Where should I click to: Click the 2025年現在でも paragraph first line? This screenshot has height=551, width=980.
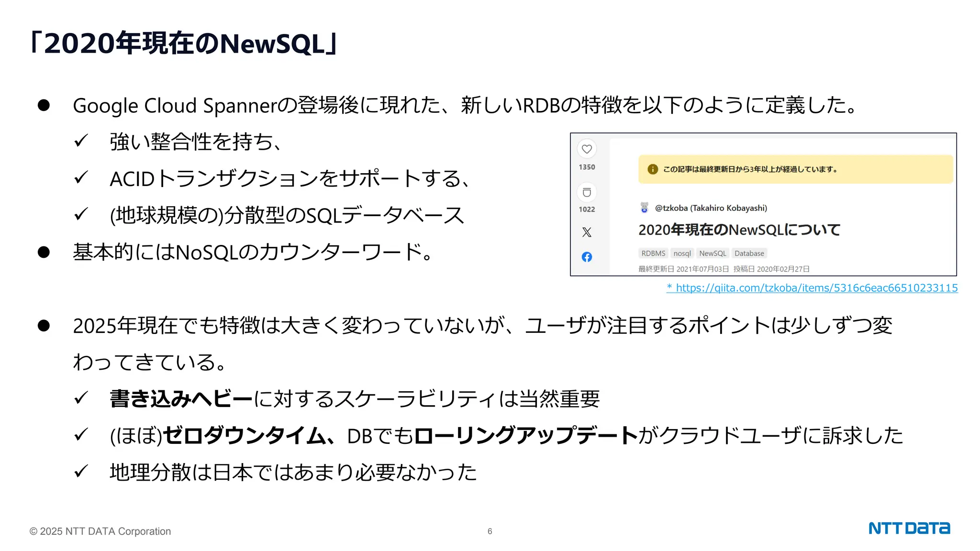(x=482, y=326)
